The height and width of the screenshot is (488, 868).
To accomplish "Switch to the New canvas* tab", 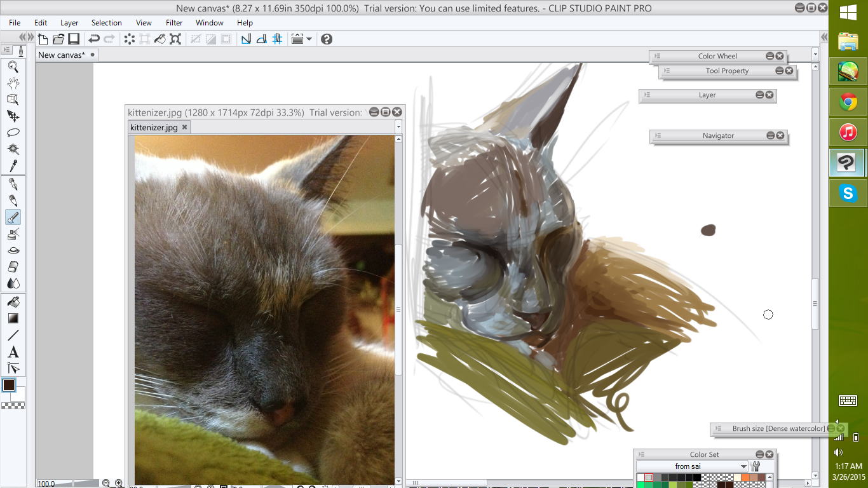I will (x=62, y=55).
